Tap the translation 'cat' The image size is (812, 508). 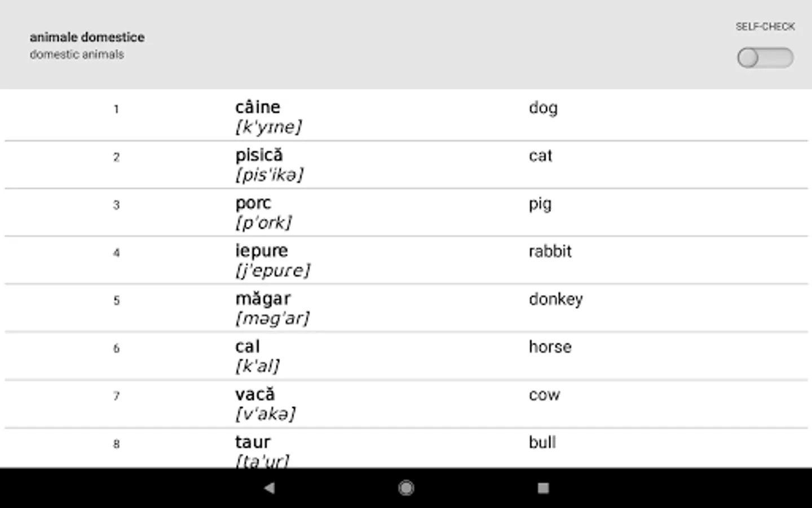click(x=540, y=156)
